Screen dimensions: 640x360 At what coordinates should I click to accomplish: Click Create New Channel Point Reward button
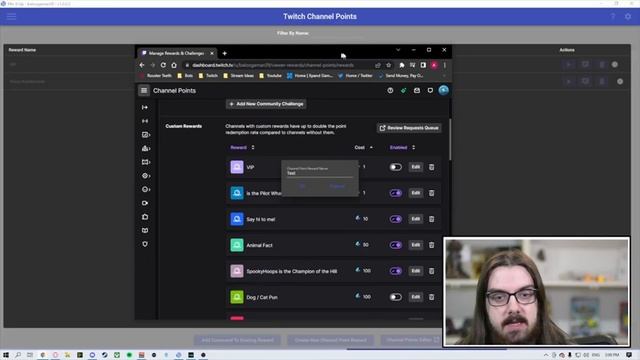[331, 340]
